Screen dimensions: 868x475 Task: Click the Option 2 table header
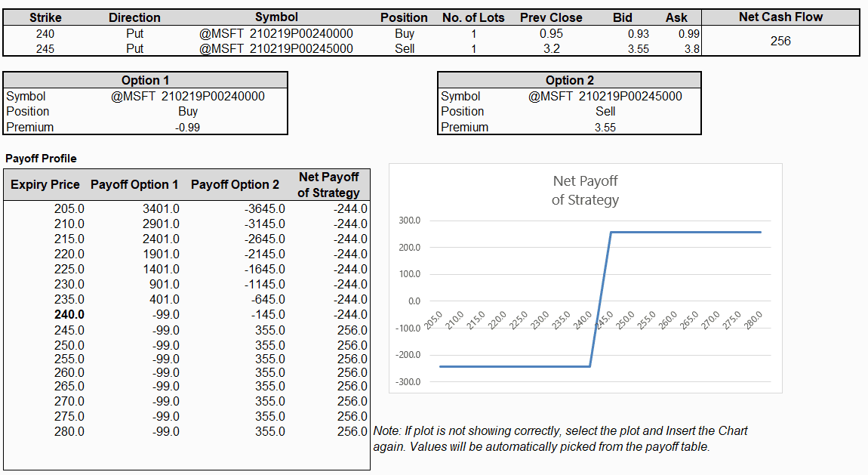point(569,80)
